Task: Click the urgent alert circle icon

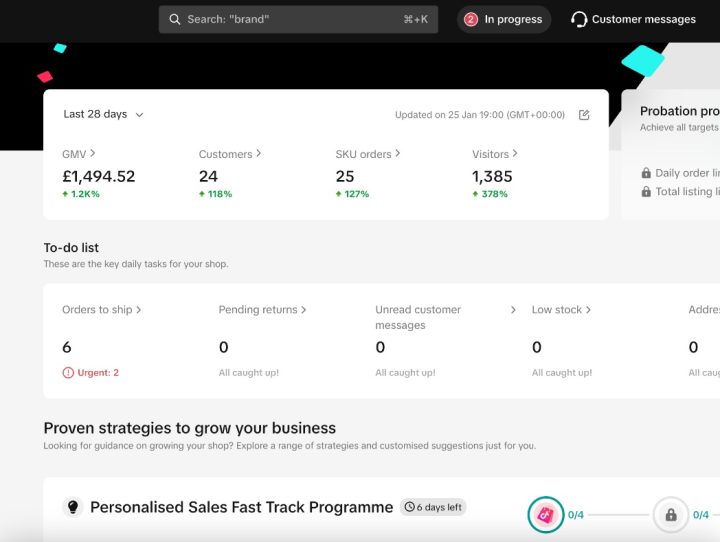Action: [x=68, y=373]
